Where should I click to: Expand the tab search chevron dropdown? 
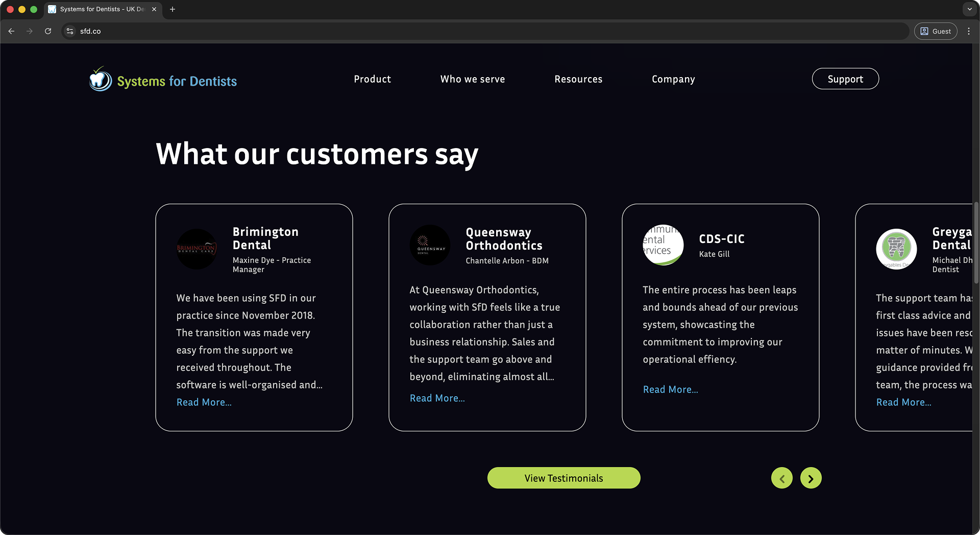pos(969,9)
